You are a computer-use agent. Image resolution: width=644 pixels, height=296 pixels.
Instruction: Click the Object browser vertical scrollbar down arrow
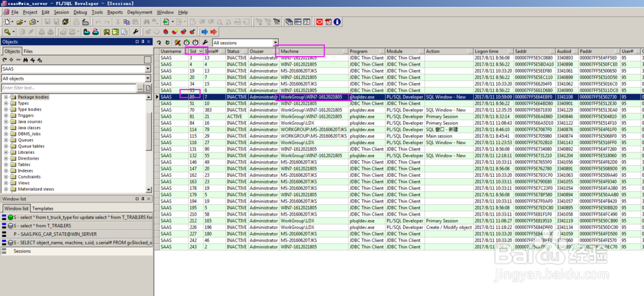click(149, 189)
